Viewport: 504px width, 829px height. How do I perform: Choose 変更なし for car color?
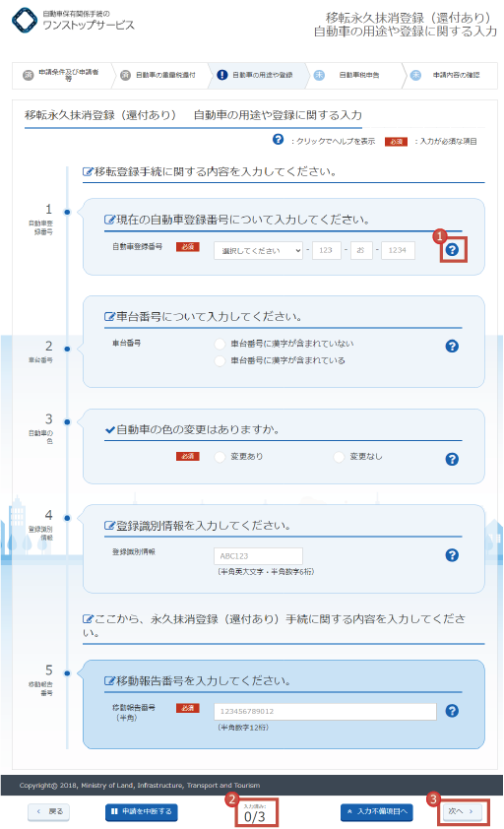point(339,457)
